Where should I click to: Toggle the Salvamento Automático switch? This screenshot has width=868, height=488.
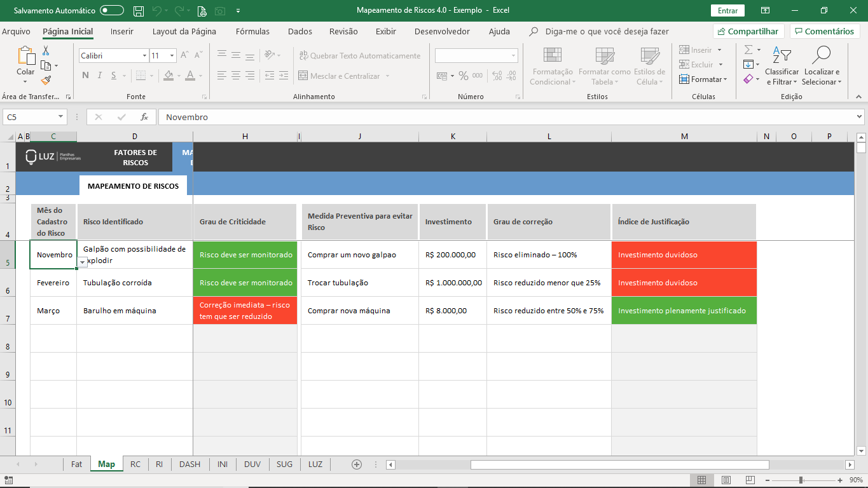coord(112,11)
